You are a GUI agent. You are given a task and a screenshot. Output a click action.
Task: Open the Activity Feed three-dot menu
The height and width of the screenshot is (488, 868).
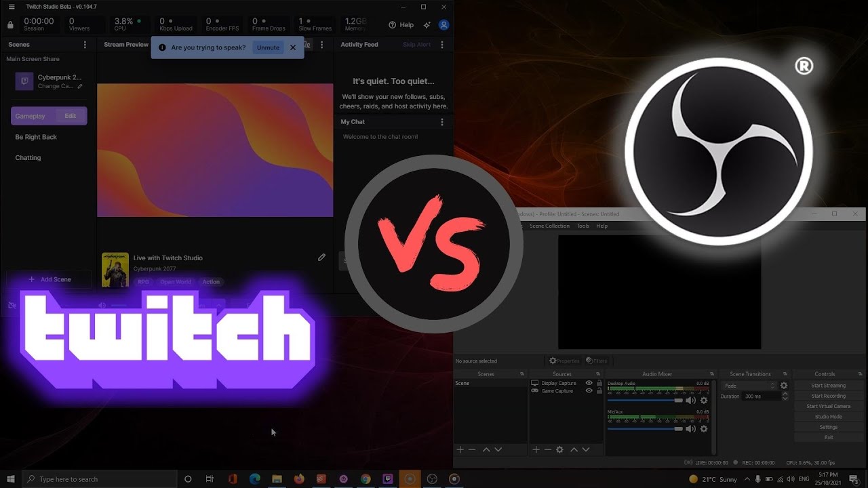[x=442, y=45]
